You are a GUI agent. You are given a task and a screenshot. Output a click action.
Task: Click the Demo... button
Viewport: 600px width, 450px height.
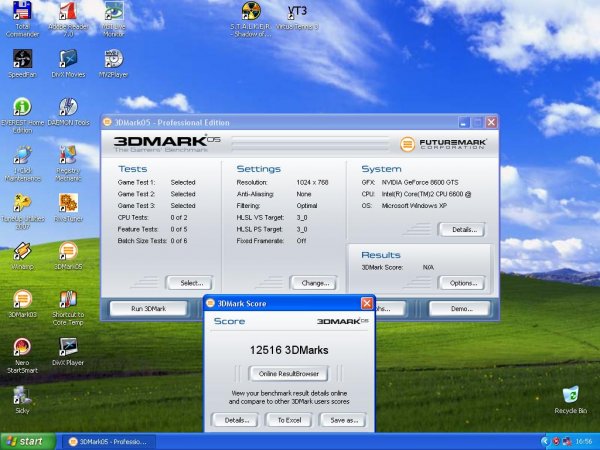pos(459,308)
